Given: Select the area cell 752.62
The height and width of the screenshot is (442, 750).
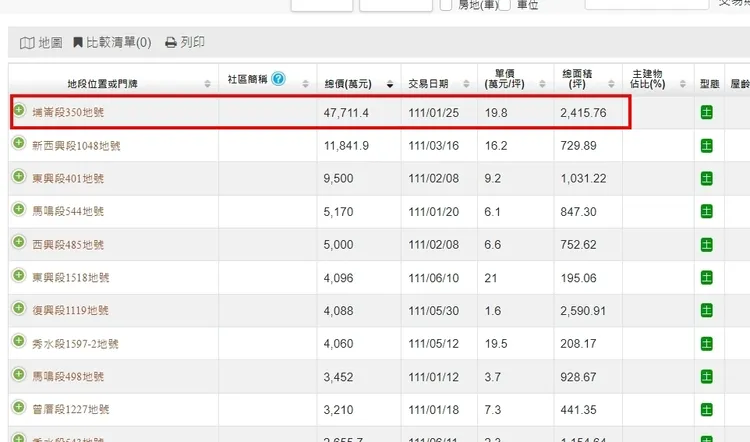Looking at the screenshot, I should [x=578, y=244].
